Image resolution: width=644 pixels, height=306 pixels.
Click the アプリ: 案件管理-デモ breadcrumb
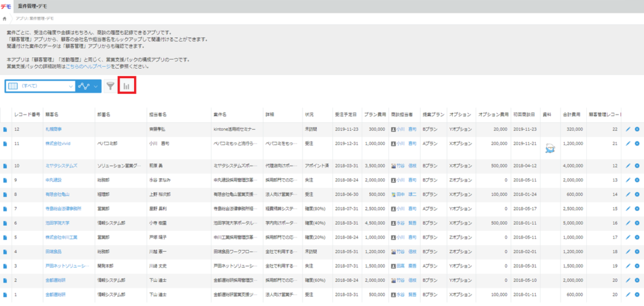pos(34,18)
